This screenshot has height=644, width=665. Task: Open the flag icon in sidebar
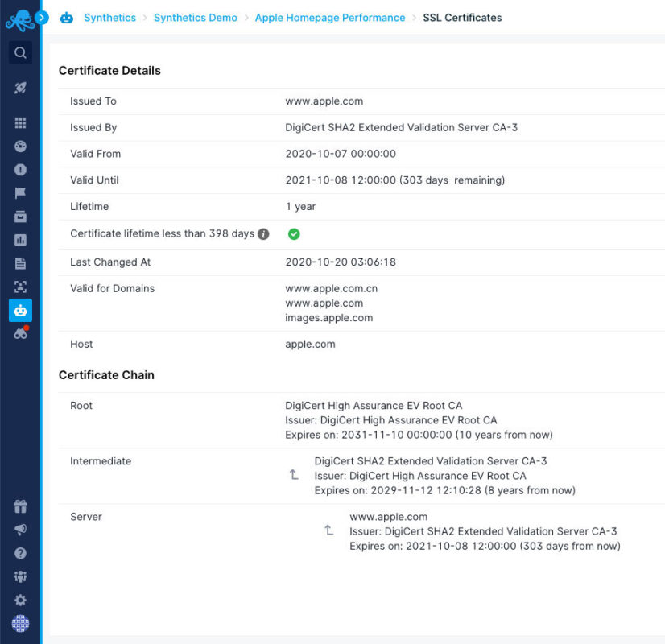(20, 193)
